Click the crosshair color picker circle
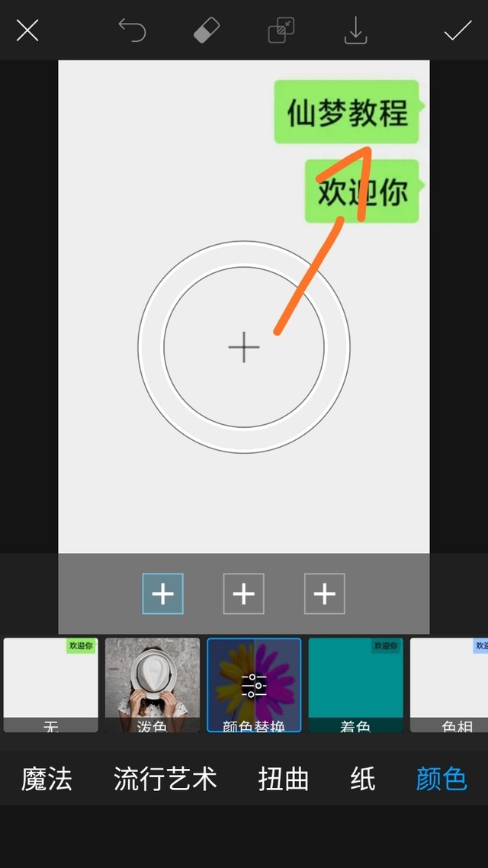Viewport: 488px width, 868px height. tap(244, 347)
